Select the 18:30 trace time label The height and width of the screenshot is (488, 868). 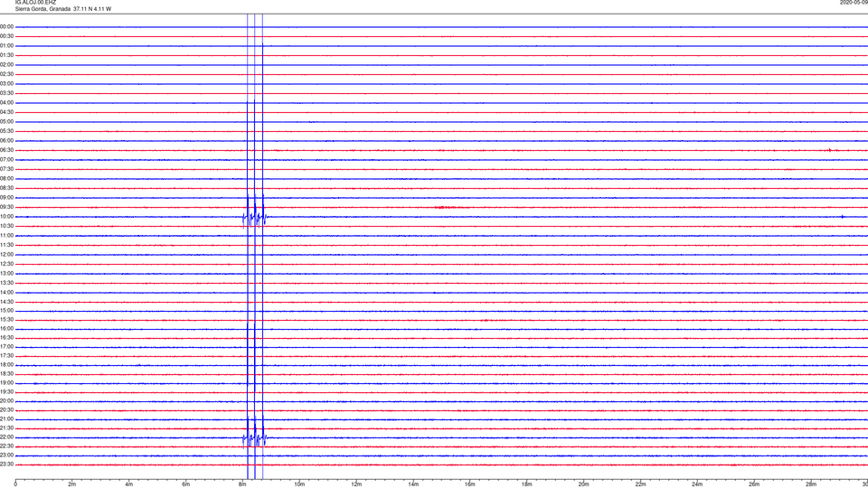6,373
